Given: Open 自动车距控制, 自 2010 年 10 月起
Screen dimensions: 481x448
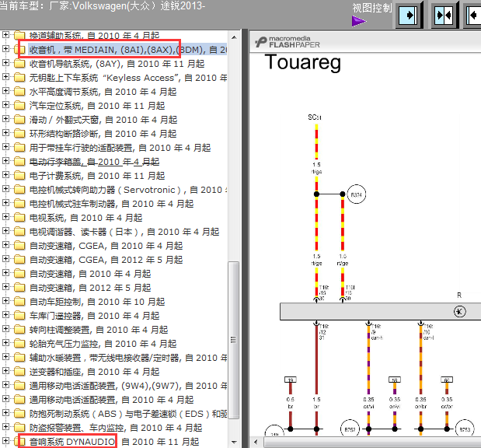Looking at the screenshot, I should click(97, 302).
